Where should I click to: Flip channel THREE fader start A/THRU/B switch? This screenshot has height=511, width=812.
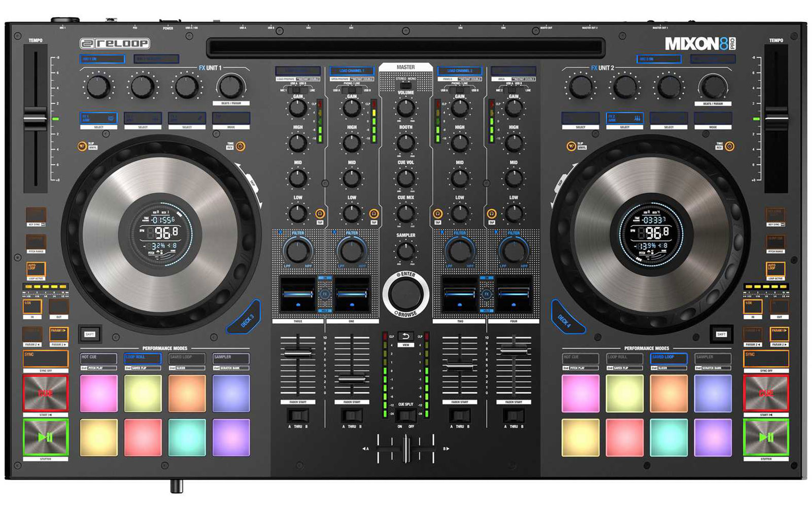[298, 416]
